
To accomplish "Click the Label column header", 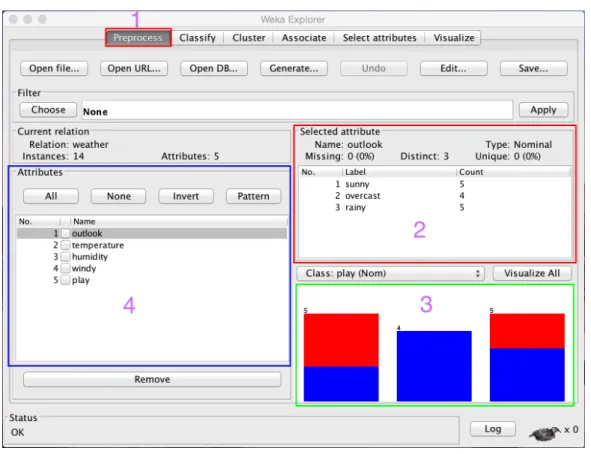I will click(400, 172).
